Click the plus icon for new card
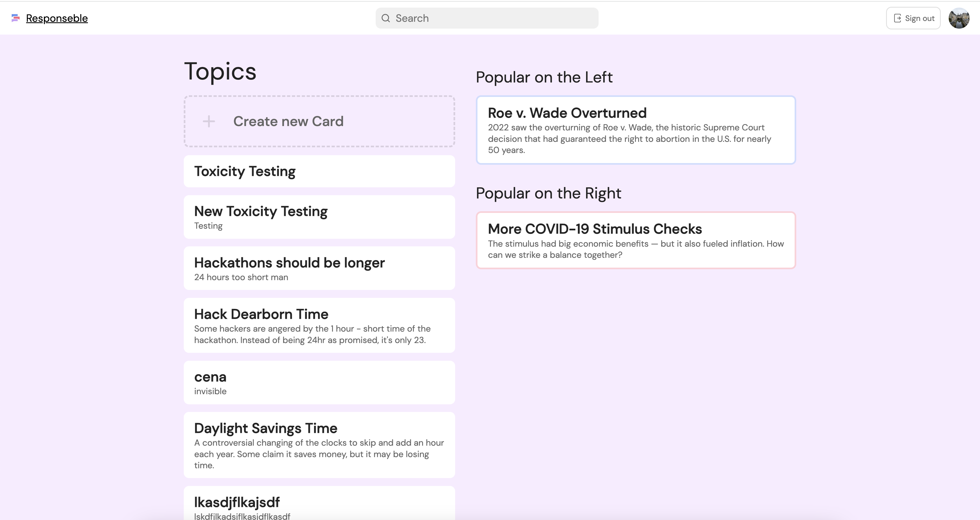 click(209, 121)
